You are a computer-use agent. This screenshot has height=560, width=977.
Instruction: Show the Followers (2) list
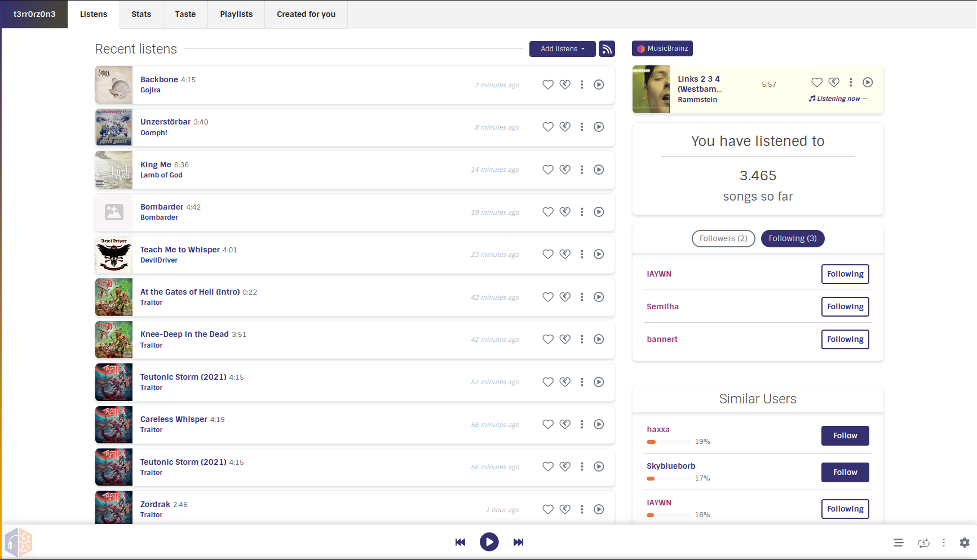click(x=723, y=238)
